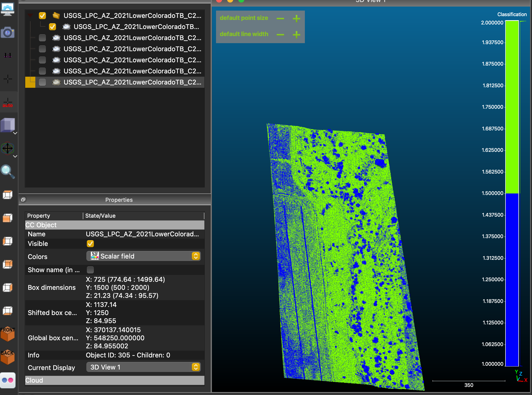Click the green upper part of Classification color bar
The height and width of the screenshot is (395, 532).
(x=512, y=107)
